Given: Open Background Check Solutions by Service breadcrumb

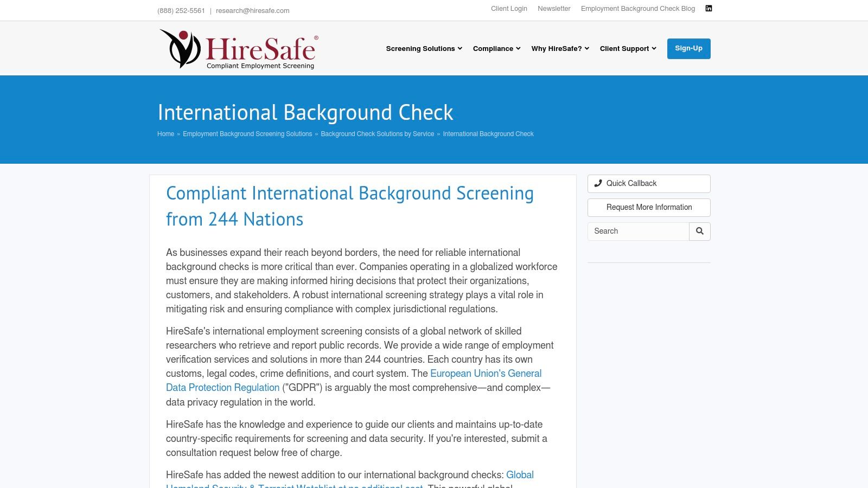Looking at the screenshot, I should [378, 134].
